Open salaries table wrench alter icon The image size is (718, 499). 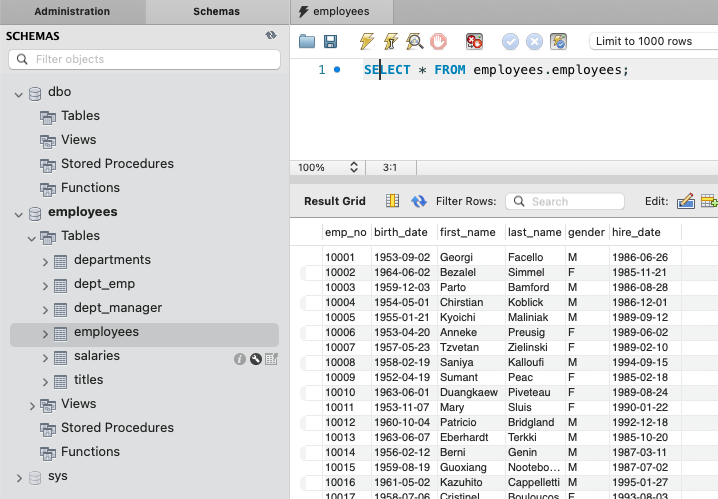pyautogui.click(x=256, y=359)
